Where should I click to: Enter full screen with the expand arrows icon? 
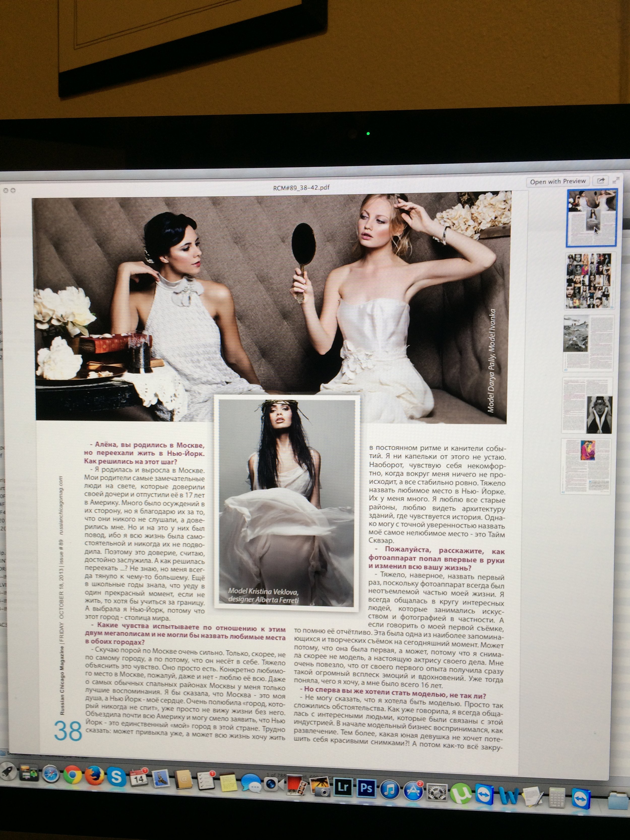616,181
